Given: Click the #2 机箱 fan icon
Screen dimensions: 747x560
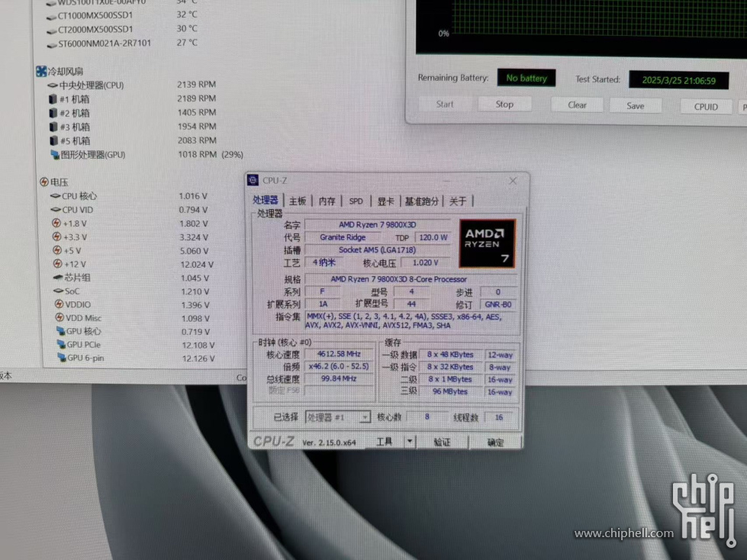Looking at the screenshot, I should pyautogui.click(x=53, y=113).
